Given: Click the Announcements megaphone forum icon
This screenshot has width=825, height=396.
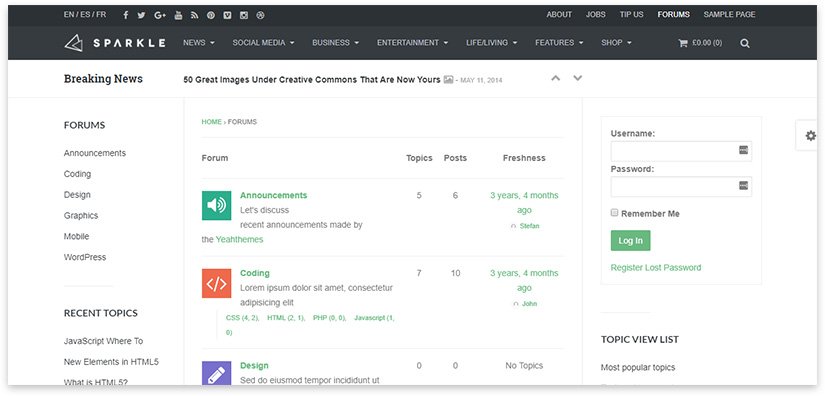Looking at the screenshot, I should point(216,205).
